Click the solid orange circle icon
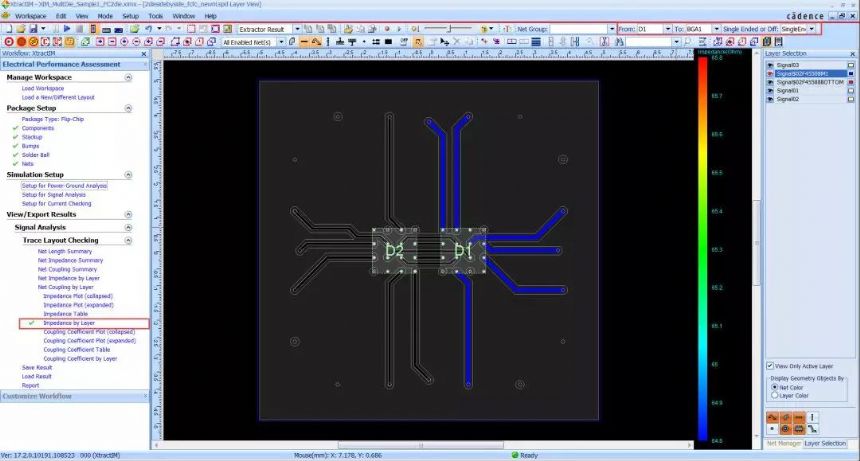The image size is (860, 461). [21, 42]
